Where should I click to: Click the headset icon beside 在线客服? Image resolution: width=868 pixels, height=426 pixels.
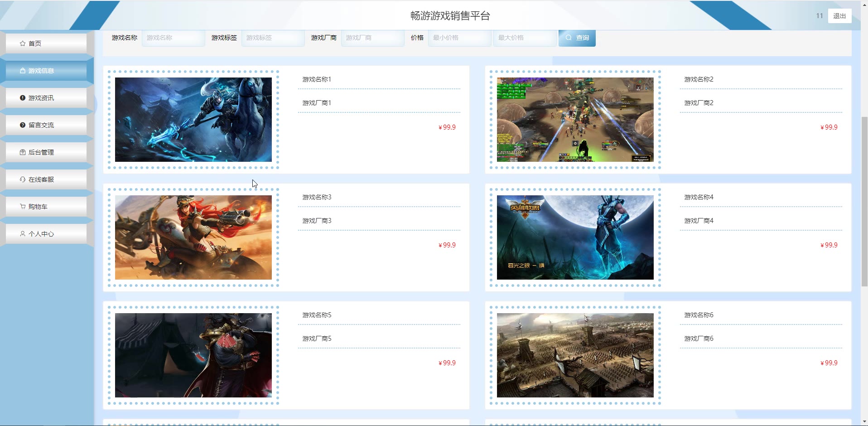23,179
